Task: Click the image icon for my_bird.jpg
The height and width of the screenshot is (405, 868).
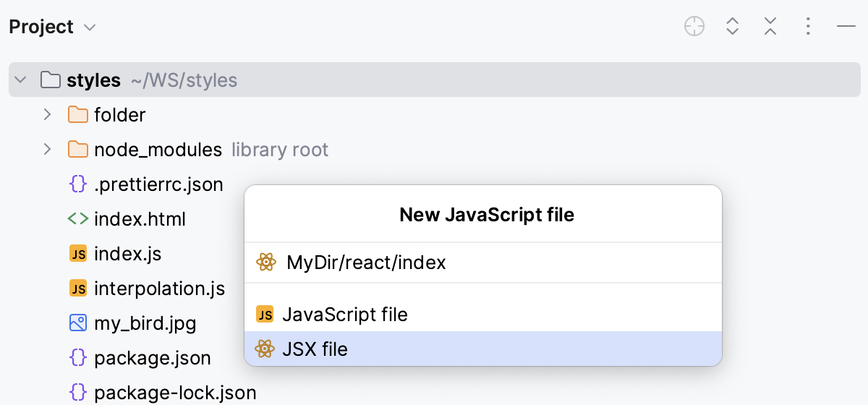Action: (78, 323)
